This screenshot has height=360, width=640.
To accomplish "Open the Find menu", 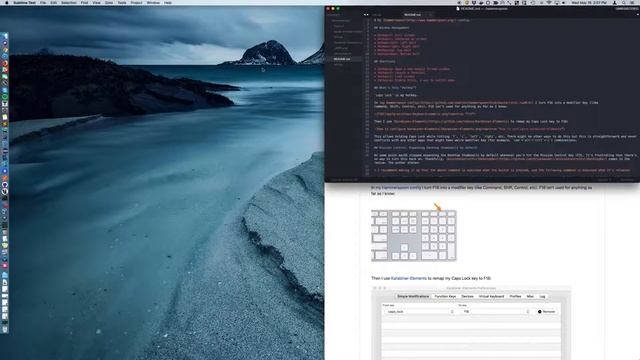I will 84,2.
